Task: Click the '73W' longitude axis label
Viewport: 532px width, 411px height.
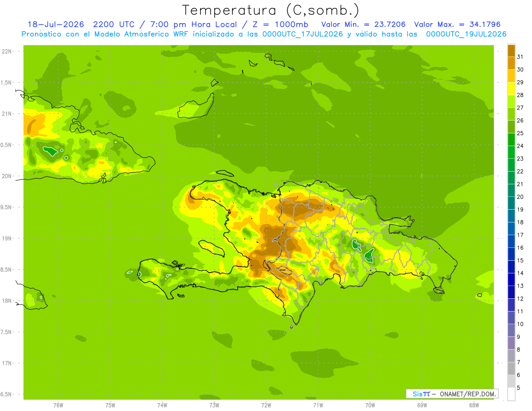Action: click(x=214, y=405)
